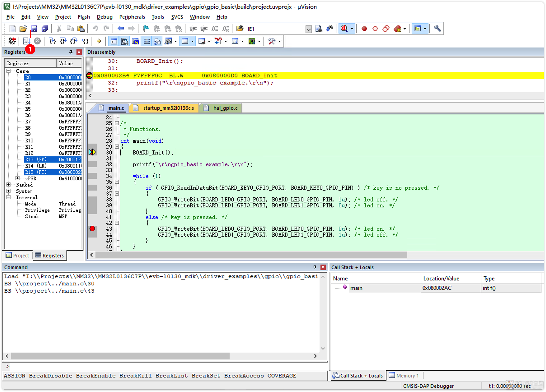Open the Peripherals menu
Viewport: 546px width, 392px height.
coord(132,17)
